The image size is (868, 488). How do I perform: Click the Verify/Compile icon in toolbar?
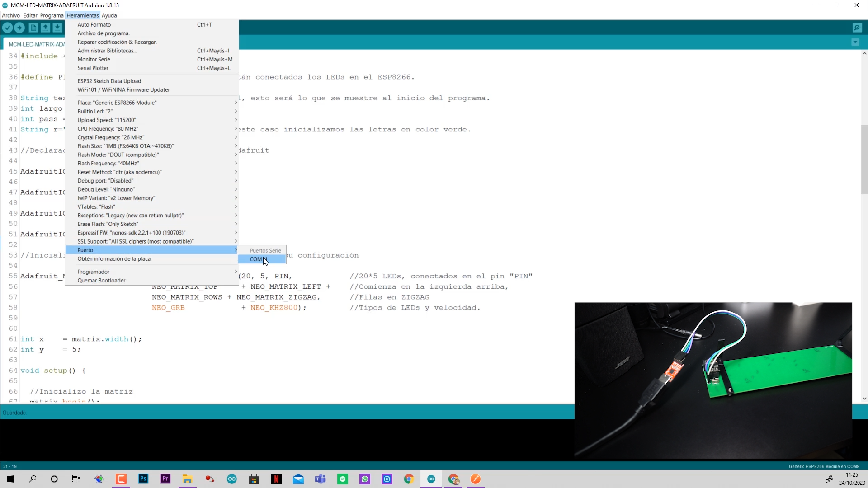click(8, 28)
